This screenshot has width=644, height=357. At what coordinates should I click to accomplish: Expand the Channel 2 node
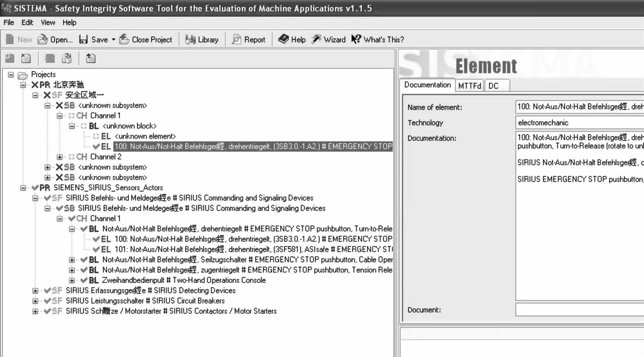[x=60, y=157]
